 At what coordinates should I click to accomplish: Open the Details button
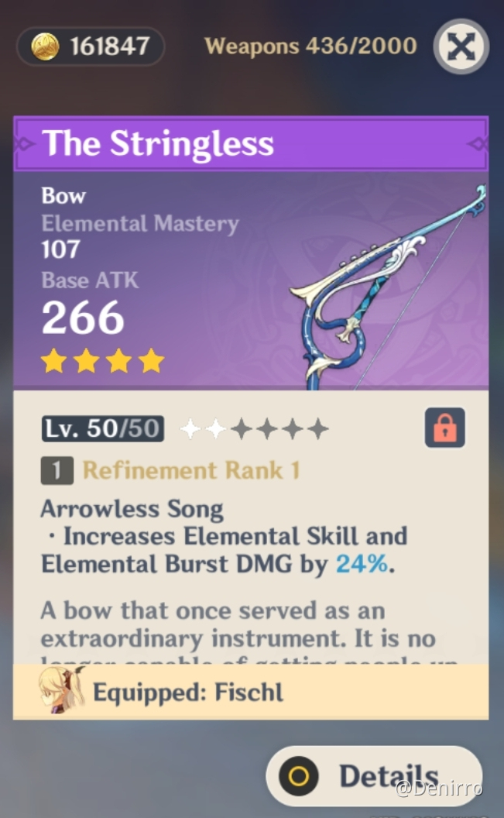[374, 775]
